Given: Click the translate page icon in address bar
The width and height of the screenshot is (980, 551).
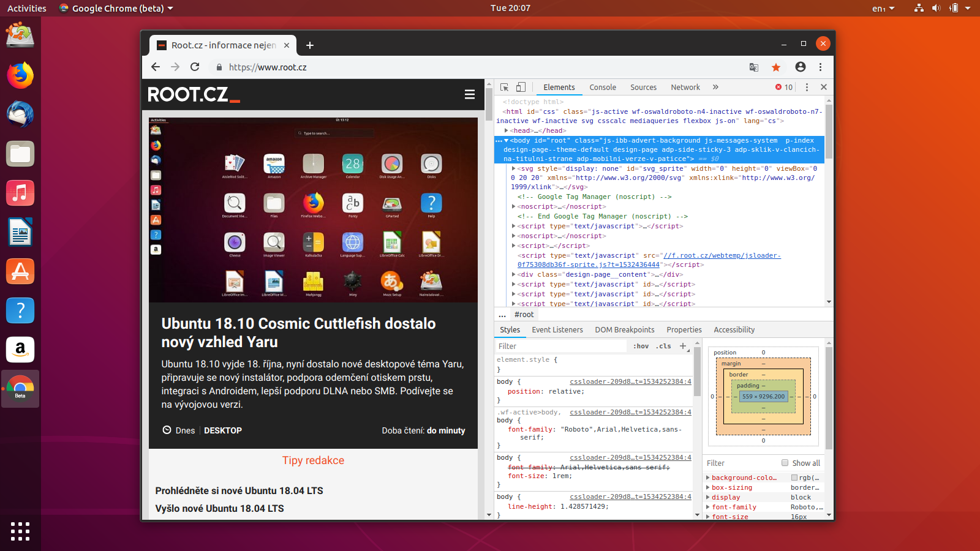Looking at the screenshot, I should tap(753, 67).
